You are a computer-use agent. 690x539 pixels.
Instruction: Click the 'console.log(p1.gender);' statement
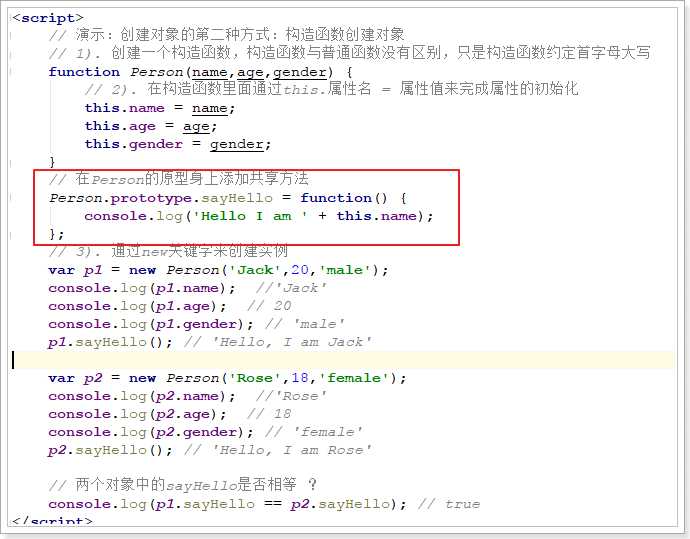click(x=151, y=324)
